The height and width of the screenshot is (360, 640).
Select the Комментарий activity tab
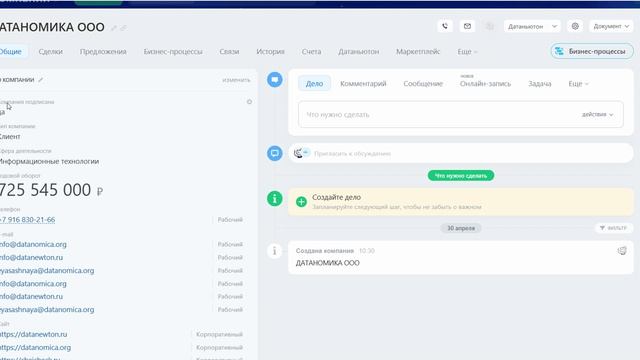363,84
